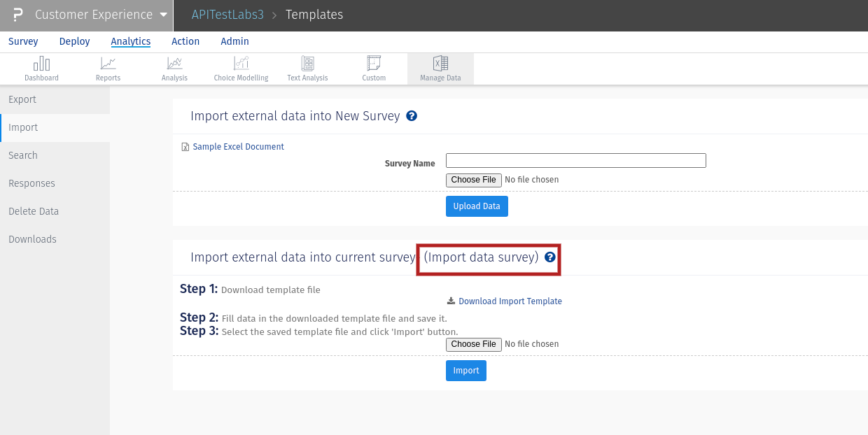This screenshot has width=868, height=435.
Task: Click the Download Import Template link
Action: click(x=510, y=301)
